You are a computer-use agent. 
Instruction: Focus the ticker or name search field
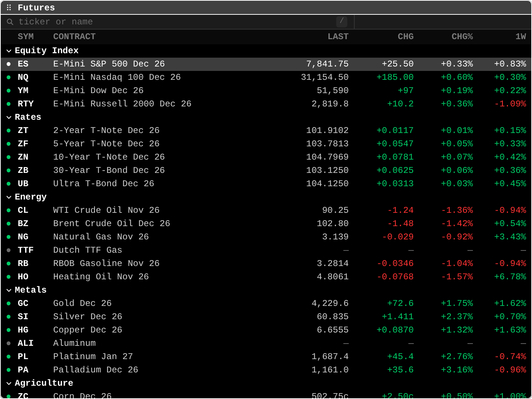(177, 22)
